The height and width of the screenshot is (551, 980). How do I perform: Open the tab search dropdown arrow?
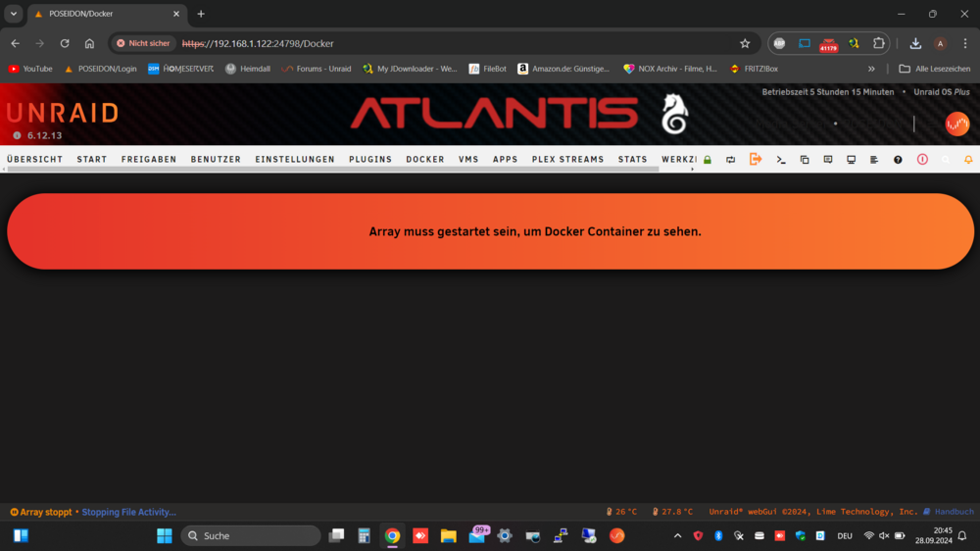tap(13, 13)
